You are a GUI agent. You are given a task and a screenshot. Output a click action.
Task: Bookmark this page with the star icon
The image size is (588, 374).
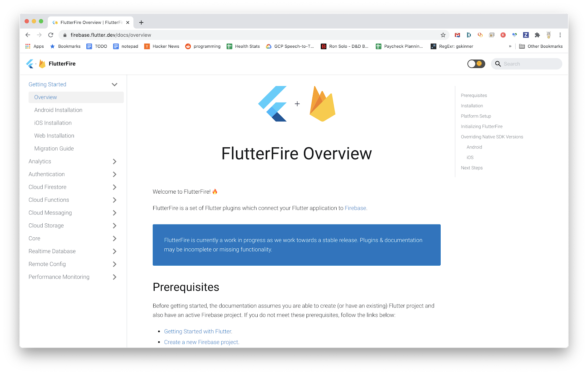[443, 35]
